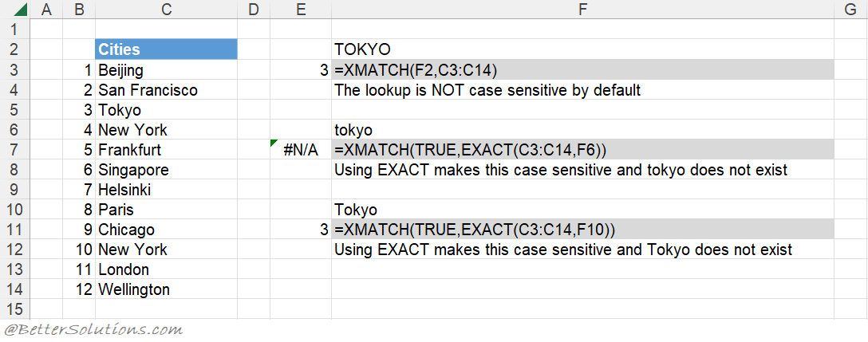
Task: Select the EXACT(C3:C14,F6) formula cell
Action: click(x=582, y=150)
